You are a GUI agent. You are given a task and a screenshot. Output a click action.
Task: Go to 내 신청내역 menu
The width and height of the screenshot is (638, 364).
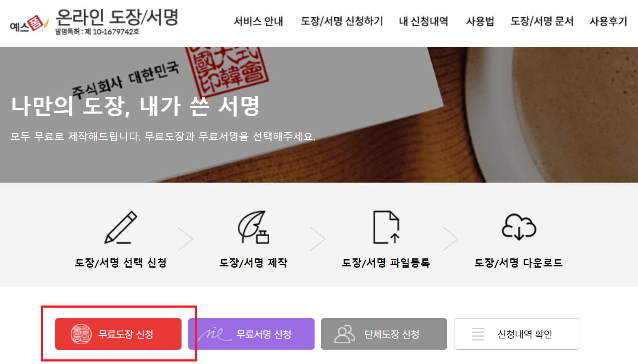click(x=424, y=21)
